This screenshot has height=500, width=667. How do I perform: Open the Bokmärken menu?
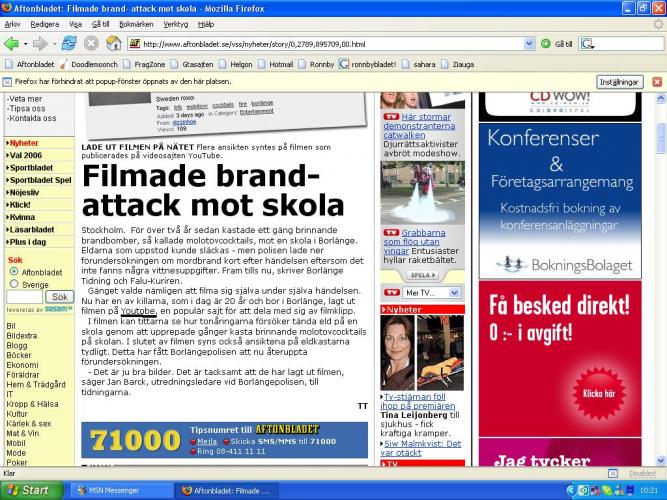136,24
